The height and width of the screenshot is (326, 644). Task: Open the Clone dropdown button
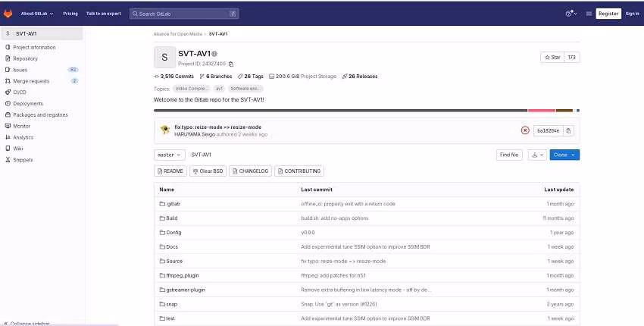564,155
